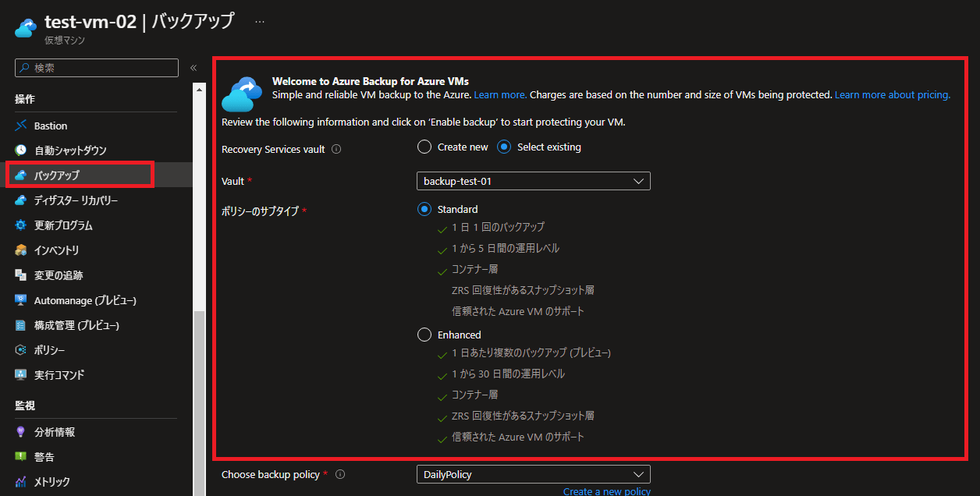
Task: Click the Recovery Services vault label
Action: (x=273, y=149)
